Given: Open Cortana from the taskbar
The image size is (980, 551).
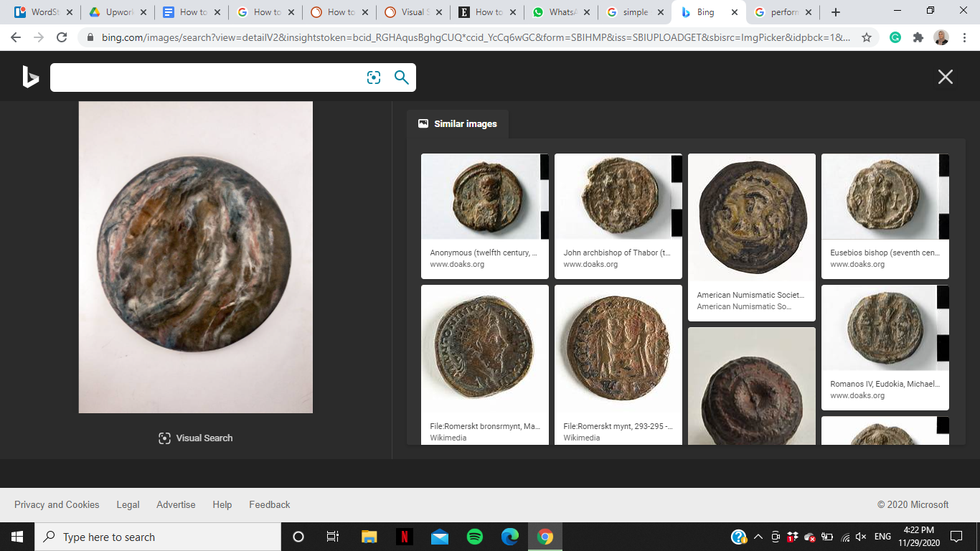Looking at the screenshot, I should pyautogui.click(x=298, y=537).
